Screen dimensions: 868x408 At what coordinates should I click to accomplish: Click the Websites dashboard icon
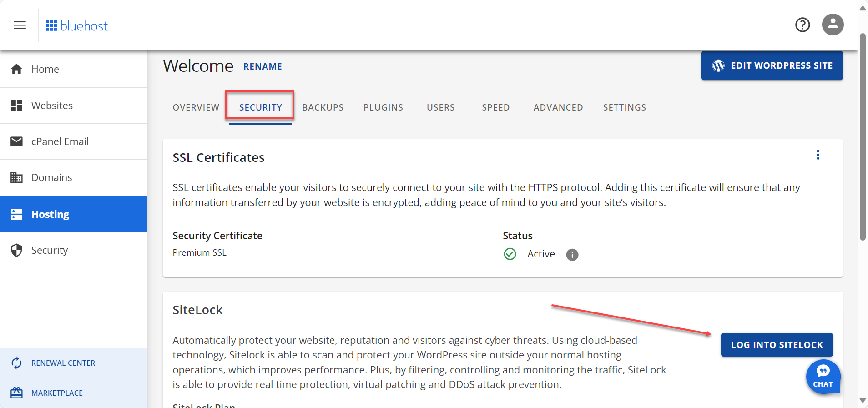click(16, 106)
